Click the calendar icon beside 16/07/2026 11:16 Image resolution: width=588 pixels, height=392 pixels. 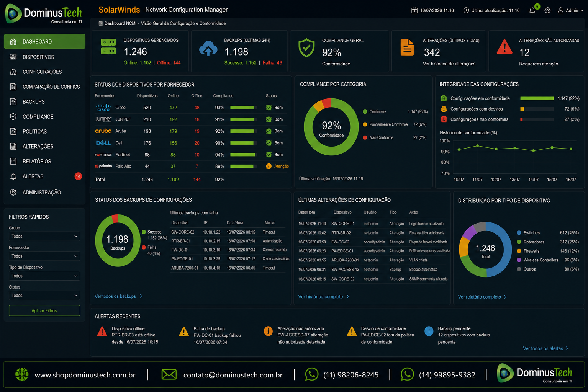tap(414, 10)
